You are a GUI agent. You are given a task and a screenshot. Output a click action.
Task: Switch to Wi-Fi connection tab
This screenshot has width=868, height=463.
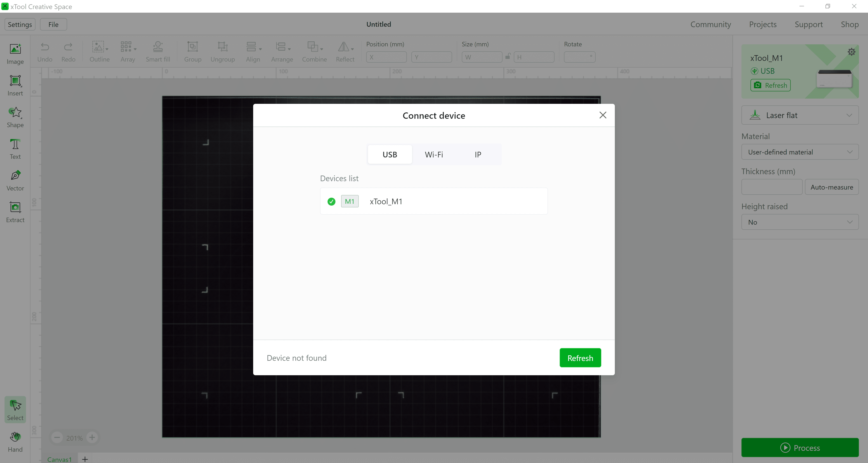pyautogui.click(x=434, y=154)
